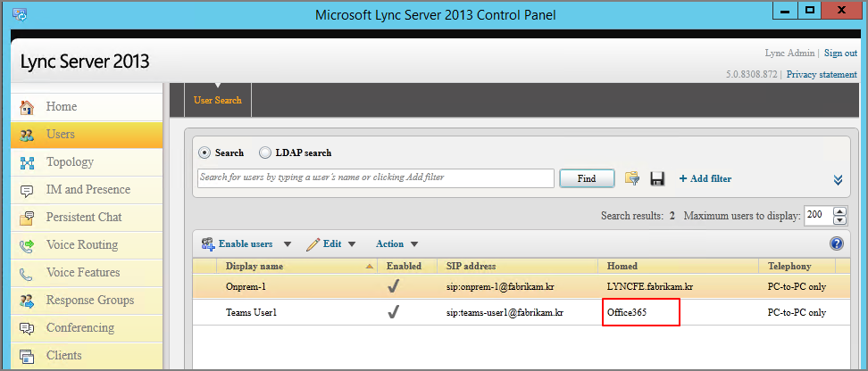This screenshot has height=371, width=868.
Task: Click the Sign out link
Action: (840, 54)
